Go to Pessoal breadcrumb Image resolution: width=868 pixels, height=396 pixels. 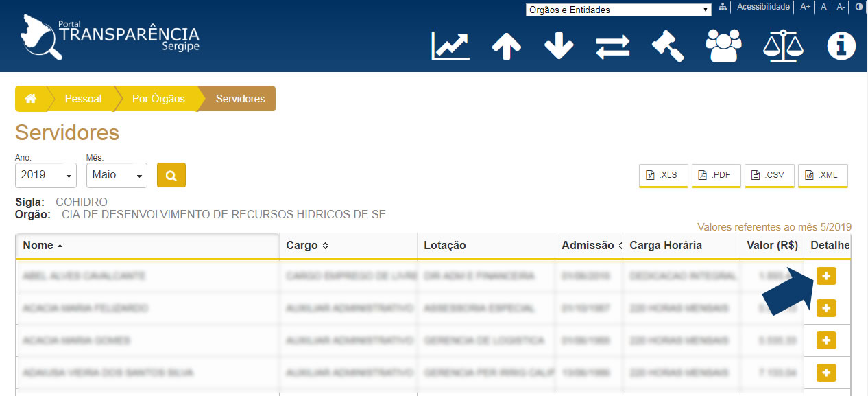pos(83,99)
